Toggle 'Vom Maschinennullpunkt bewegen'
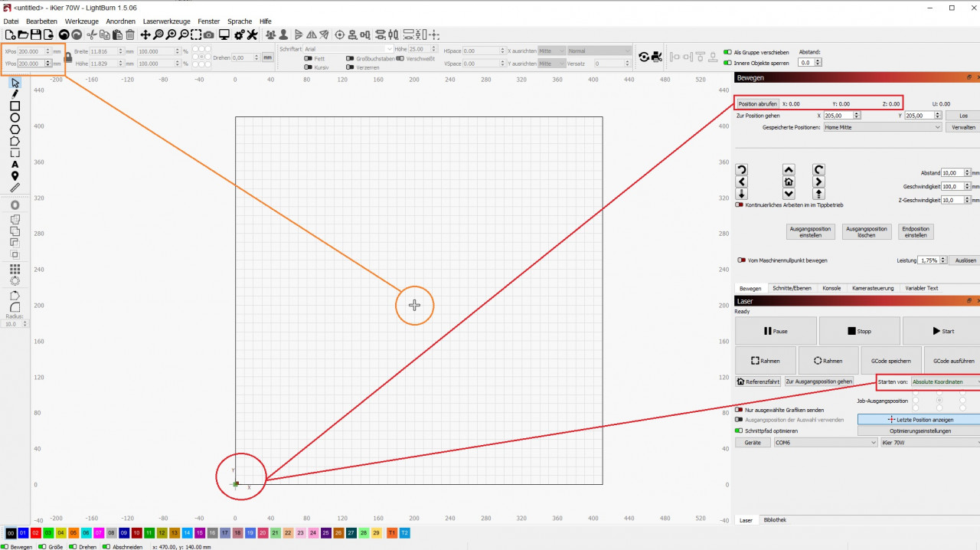980x550 pixels. click(x=740, y=260)
